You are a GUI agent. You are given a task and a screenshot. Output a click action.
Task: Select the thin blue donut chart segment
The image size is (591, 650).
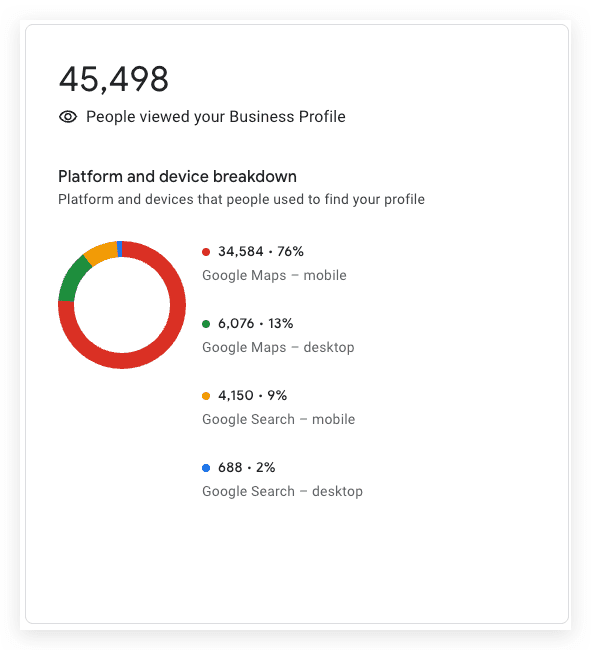[120, 249]
